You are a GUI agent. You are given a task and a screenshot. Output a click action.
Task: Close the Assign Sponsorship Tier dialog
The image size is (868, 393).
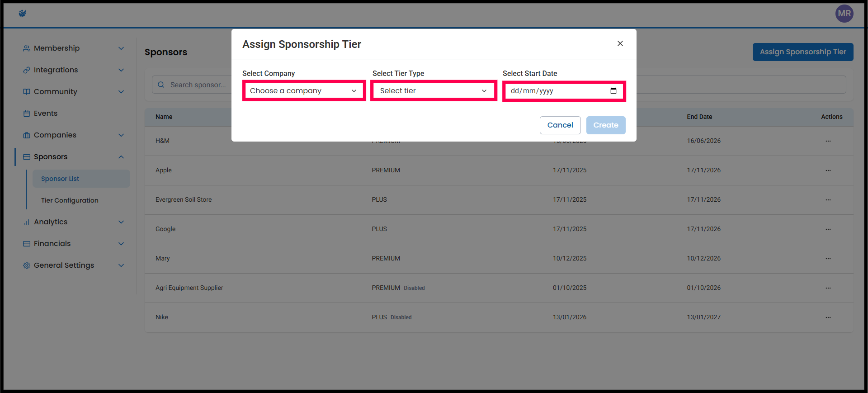coord(620,43)
